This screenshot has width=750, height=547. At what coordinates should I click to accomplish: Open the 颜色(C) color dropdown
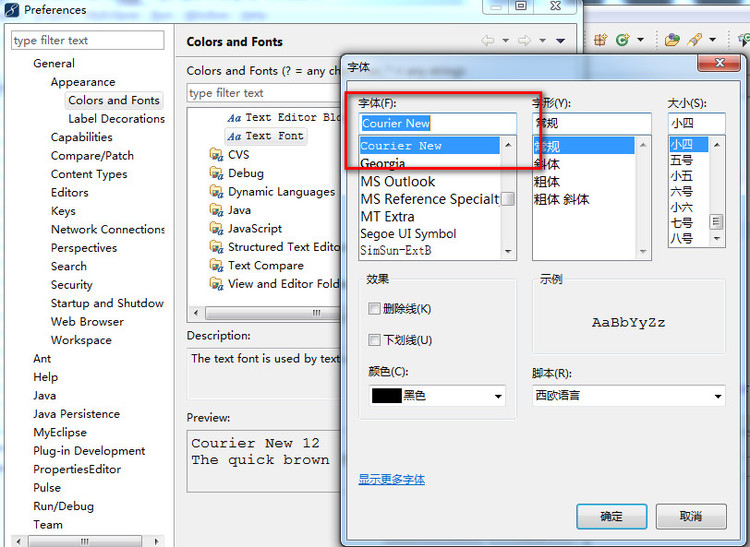point(498,396)
